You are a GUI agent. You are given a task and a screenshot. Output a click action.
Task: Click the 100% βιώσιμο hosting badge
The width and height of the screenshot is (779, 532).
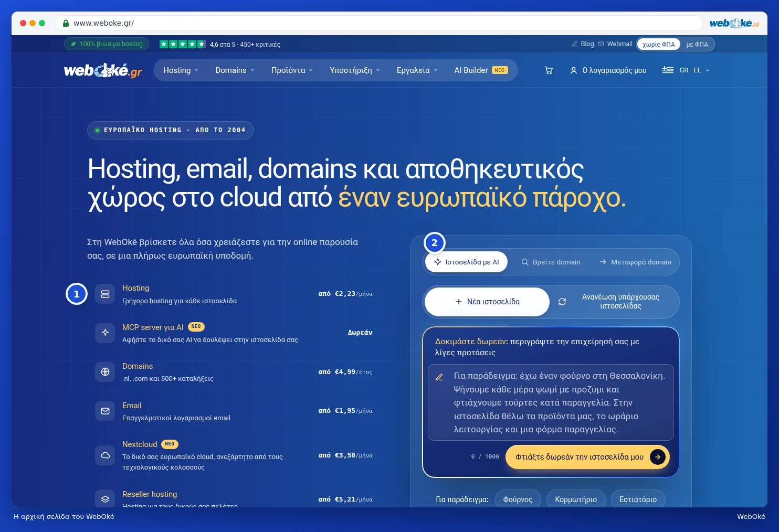[x=107, y=44]
